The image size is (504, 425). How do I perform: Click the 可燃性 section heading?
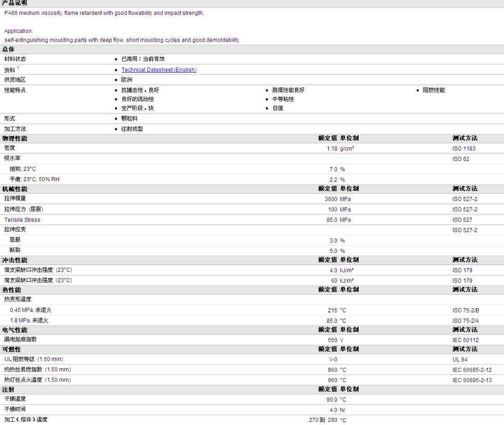coord(12,349)
